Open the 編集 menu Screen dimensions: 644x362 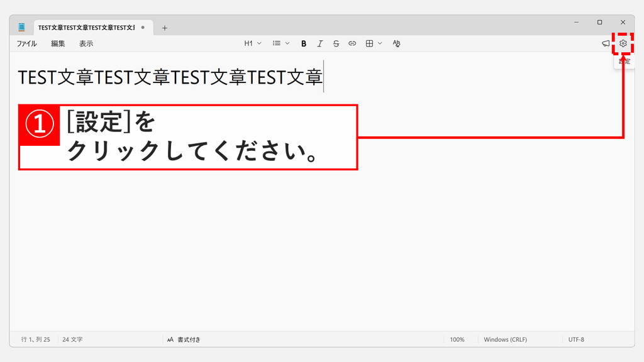click(58, 43)
